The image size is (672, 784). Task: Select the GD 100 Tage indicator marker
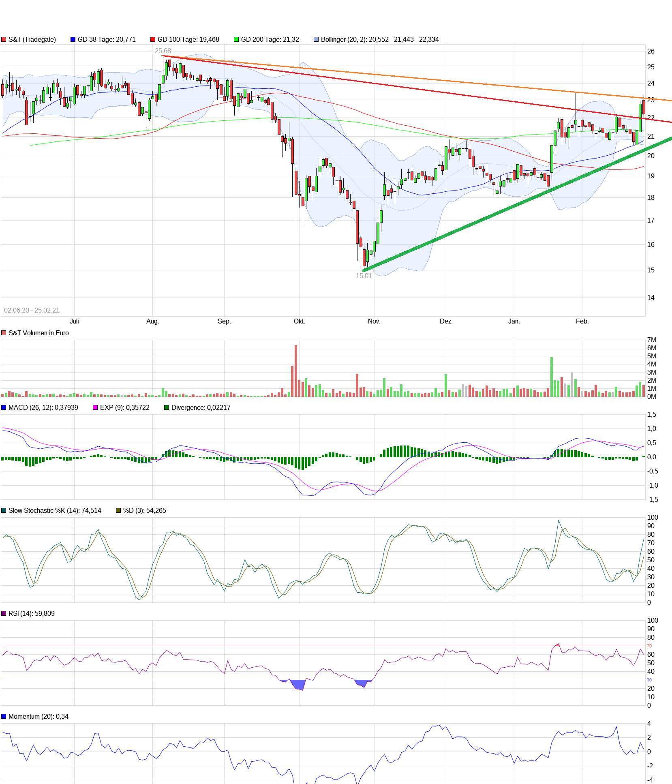[153, 39]
